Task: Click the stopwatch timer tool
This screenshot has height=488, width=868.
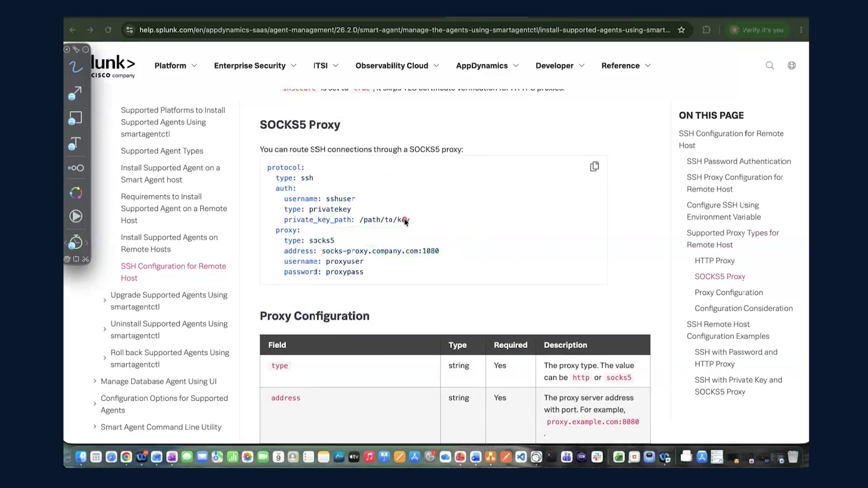Action: (x=75, y=242)
